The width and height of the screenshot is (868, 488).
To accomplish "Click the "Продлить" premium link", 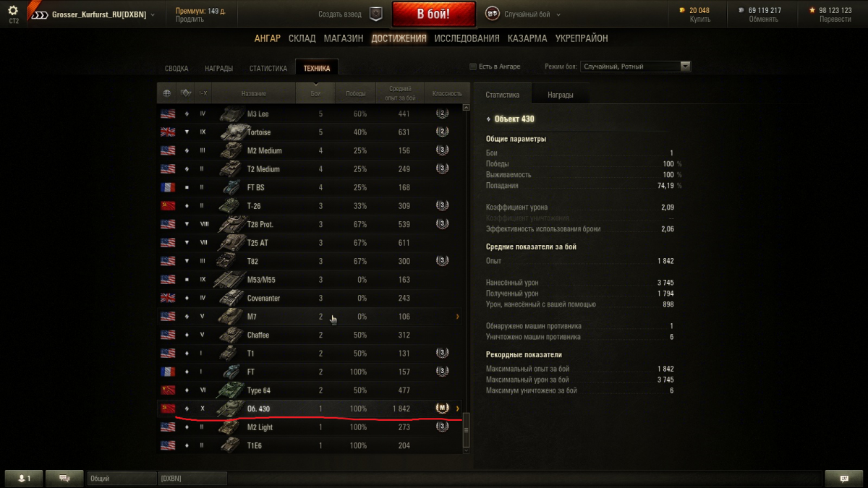I will pyautogui.click(x=190, y=20).
